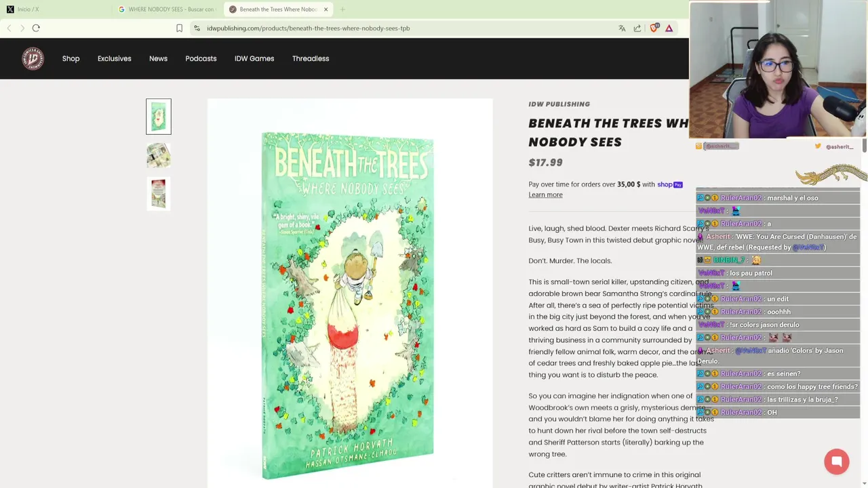Click chat message 'las trillizas y la bruja_?'
Image resolution: width=868 pixels, height=488 pixels.
[802, 400]
